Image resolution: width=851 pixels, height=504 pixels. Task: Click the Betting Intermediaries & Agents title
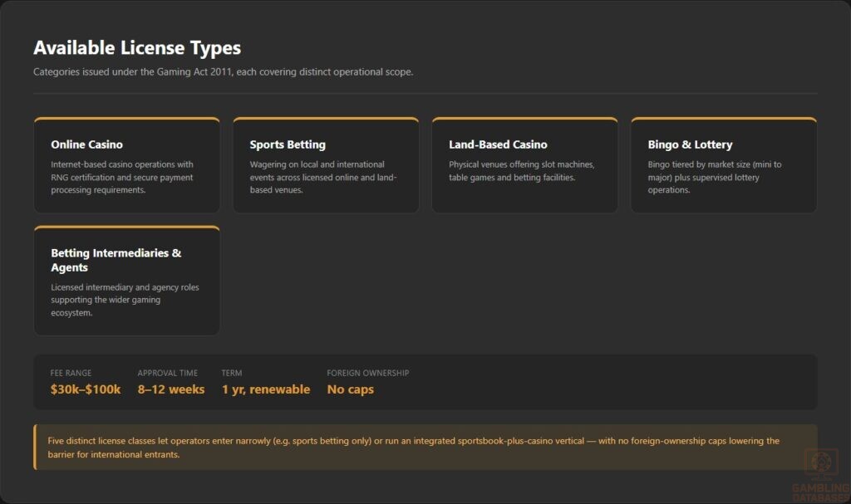[116, 260]
